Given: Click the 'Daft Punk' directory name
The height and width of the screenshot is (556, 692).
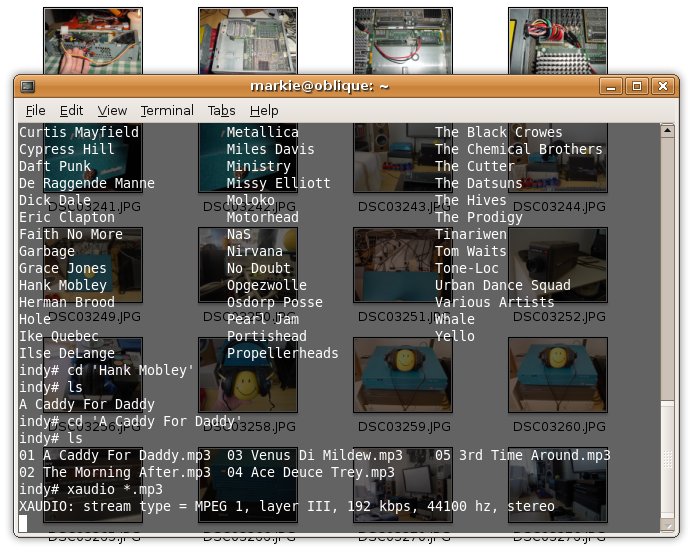Looking at the screenshot, I should point(55,166).
